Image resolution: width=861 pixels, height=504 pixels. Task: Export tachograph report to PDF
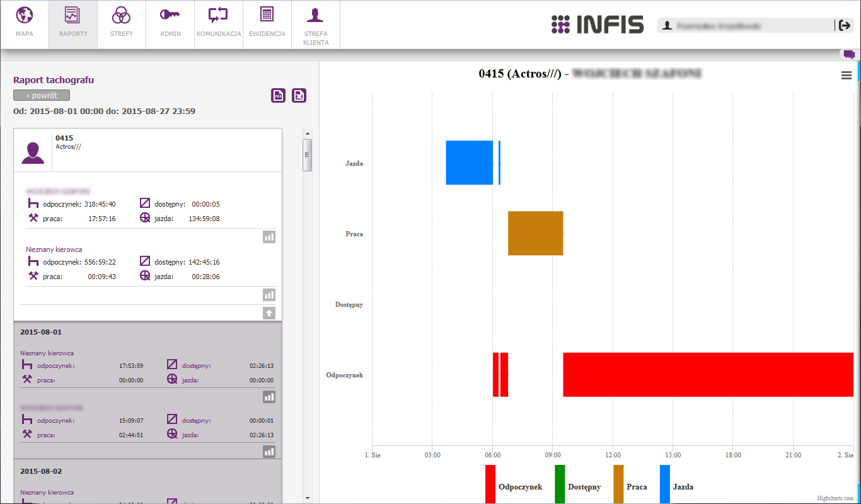point(279,95)
